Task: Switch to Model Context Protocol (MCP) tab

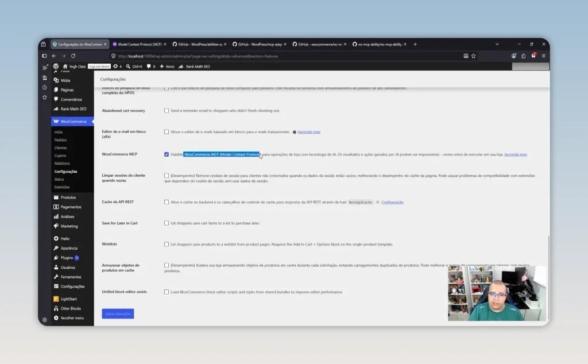Action: point(140,44)
